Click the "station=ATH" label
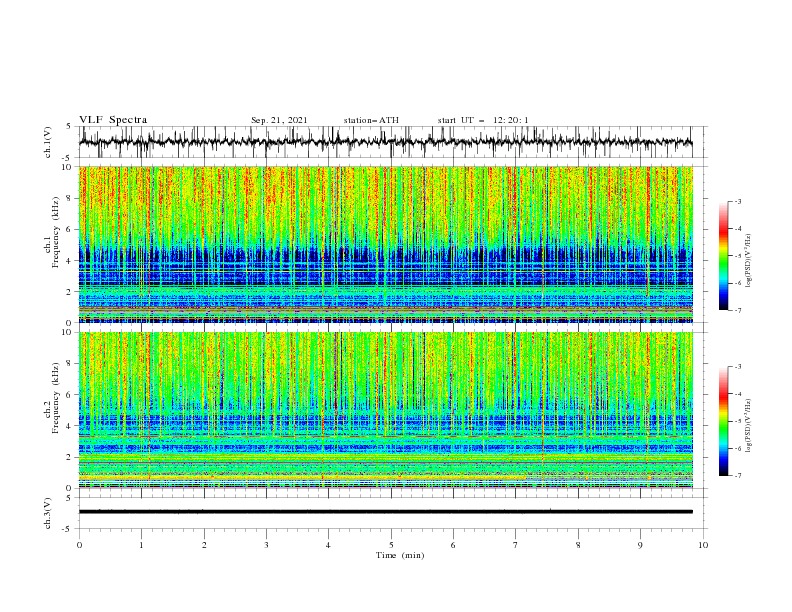792x612 pixels. (x=371, y=120)
